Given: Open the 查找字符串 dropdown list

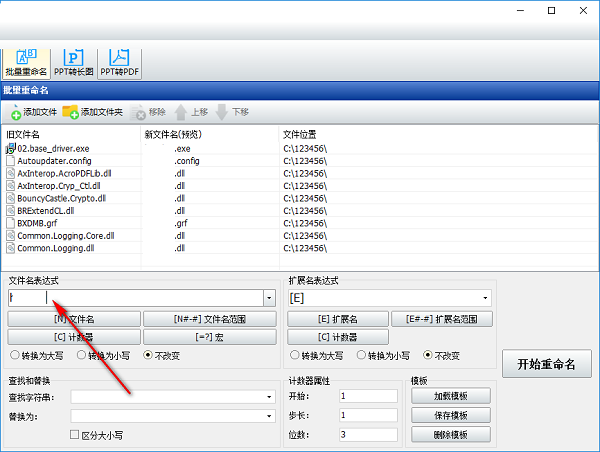Looking at the screenshot, I should pyautogui.click(x=269, y=397).
